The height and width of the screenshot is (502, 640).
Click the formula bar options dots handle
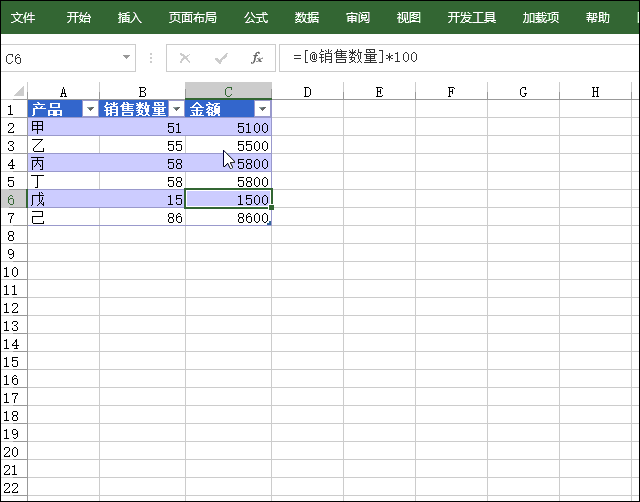151,58
